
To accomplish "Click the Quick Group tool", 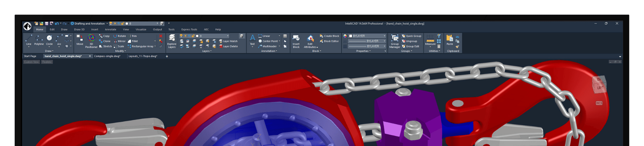I will 411,36.
